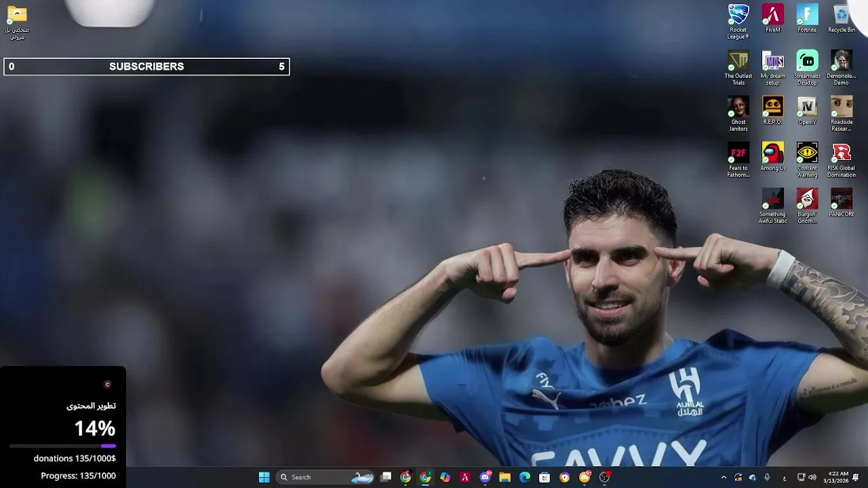Click the purple donation progress bar
The image size is (868, 488).
[62, 446]
